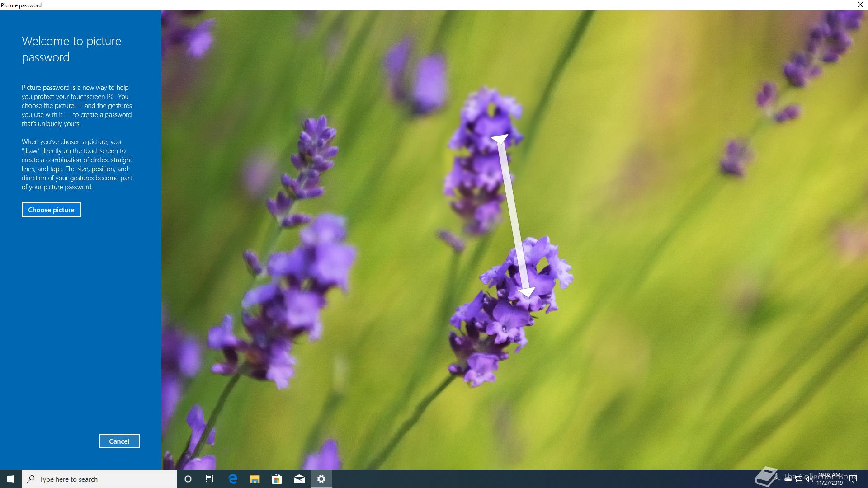Click the arrow gesture's upper arrowhead
The width and height of the screenshot is (868, 488).
(x=500, y=138)
